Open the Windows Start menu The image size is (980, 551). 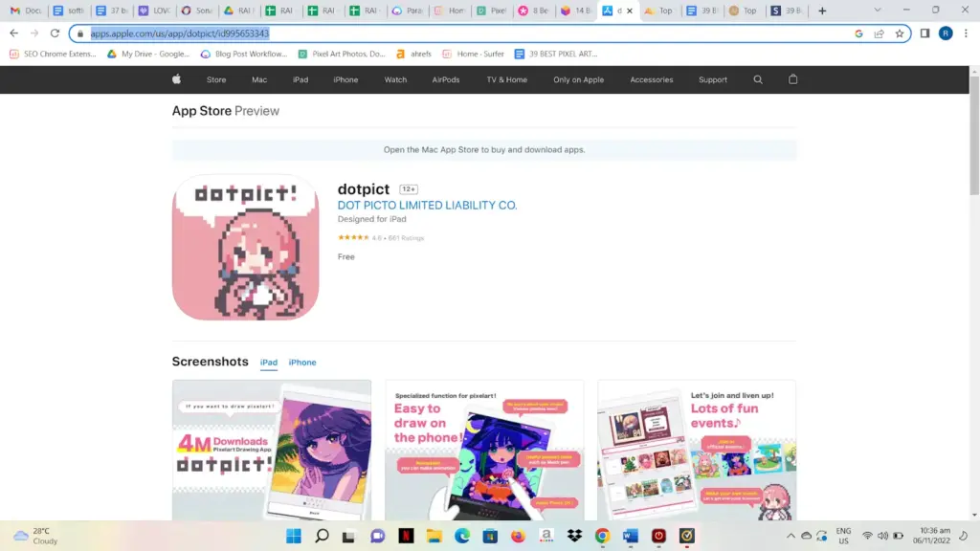(x=293, y=536)
